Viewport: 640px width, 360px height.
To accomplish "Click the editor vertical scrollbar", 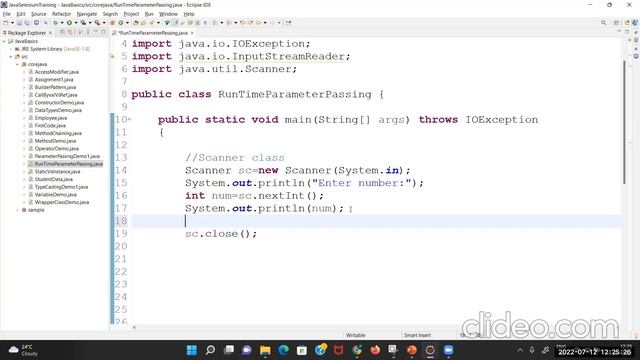I will (x=624, y=122).
